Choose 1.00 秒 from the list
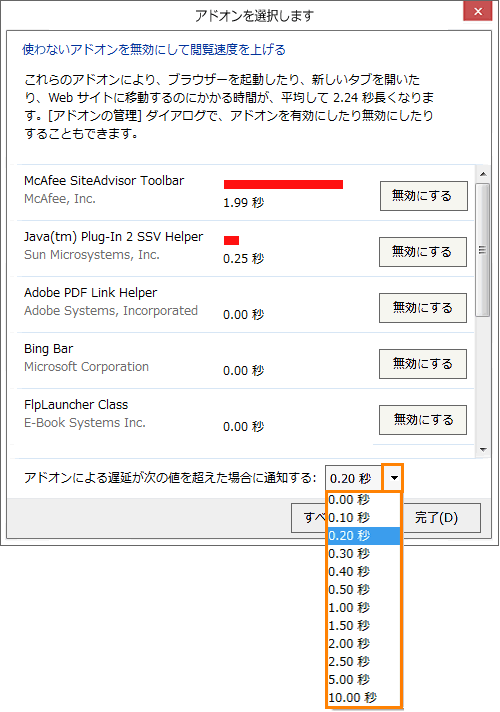500x712 pixels. pyautogui.click(x=364, y=608)
